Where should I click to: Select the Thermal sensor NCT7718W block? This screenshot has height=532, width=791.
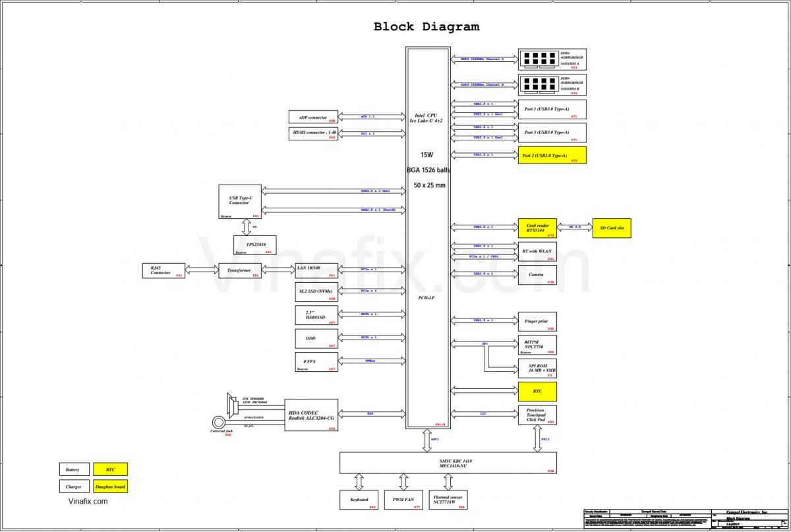448,500
